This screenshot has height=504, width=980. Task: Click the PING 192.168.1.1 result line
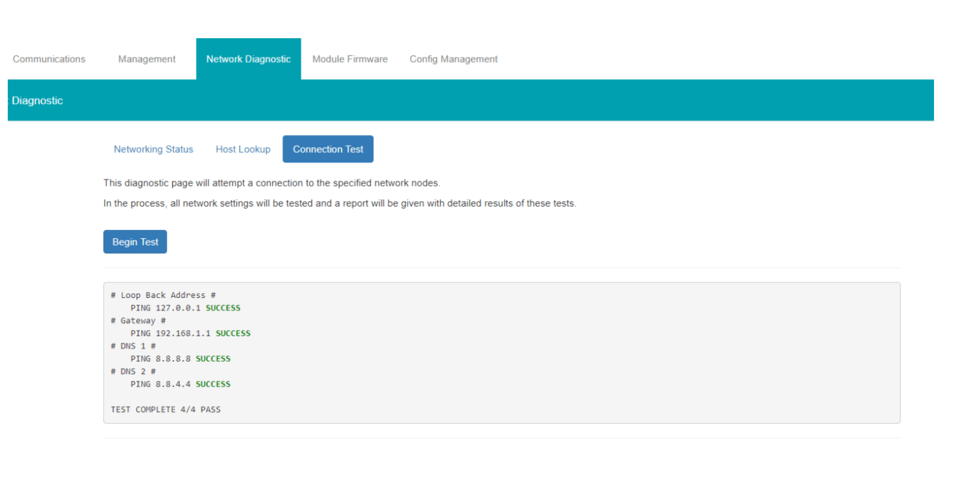[190, 333]
